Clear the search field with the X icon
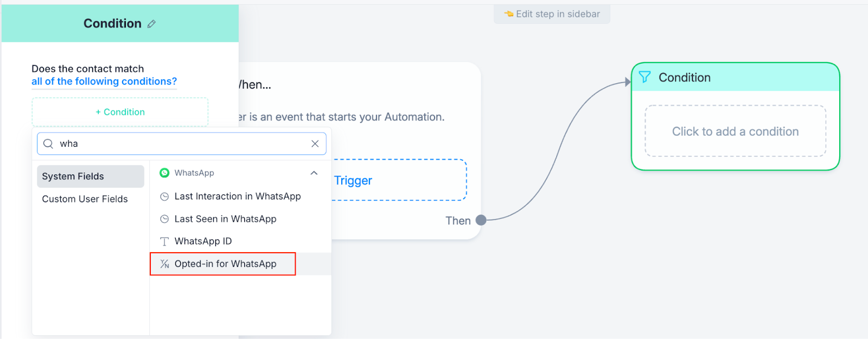 point(315,144)
